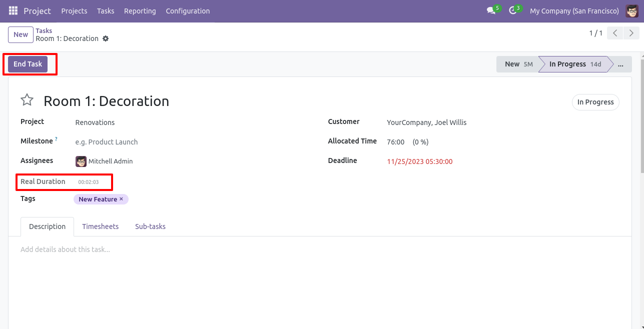Viewport: 644px width, 329px height.
Task: Go to previous record arrow
Action: tap(615, 33)
